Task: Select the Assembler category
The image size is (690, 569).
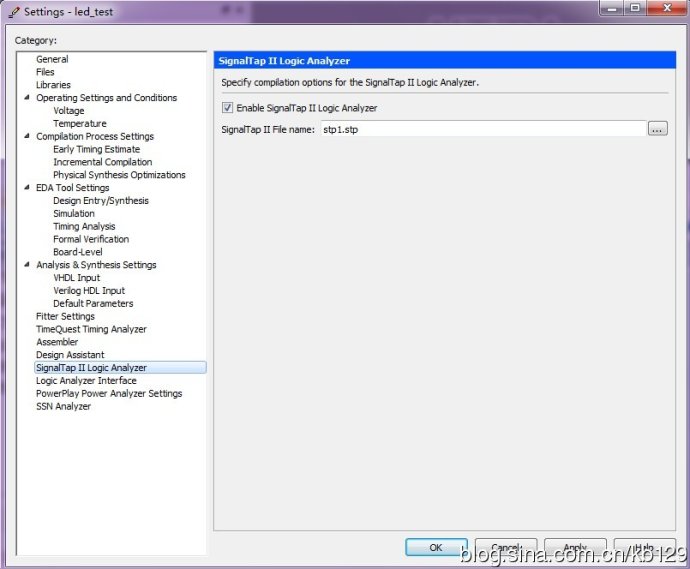Action: pos(57,342)
